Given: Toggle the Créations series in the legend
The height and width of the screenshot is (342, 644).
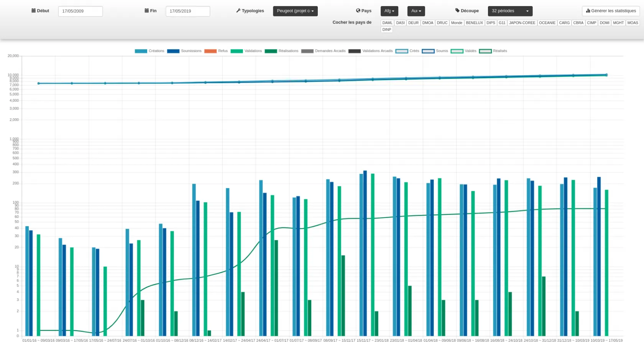Looking at the screenshot, I should coord(149,51).
